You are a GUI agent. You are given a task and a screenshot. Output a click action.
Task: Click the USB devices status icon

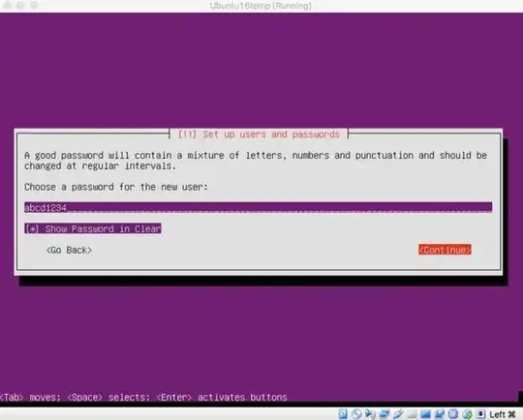click(398, 414)
